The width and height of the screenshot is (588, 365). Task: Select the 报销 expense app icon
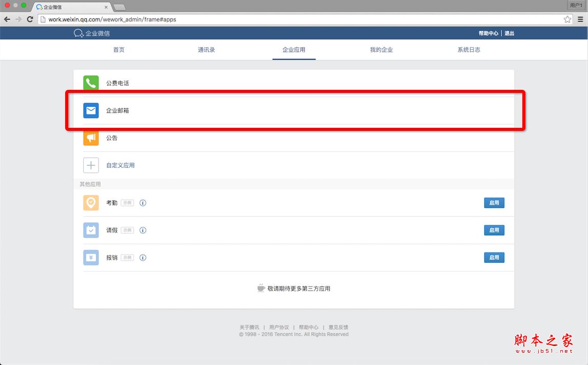click(91, 257)
